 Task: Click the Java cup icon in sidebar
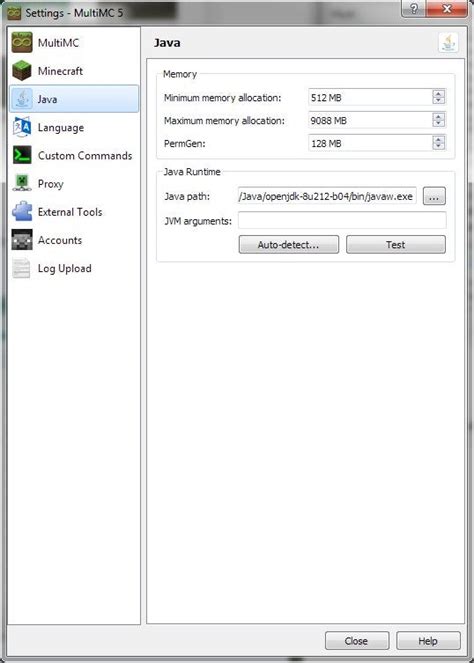coord(22,99)
